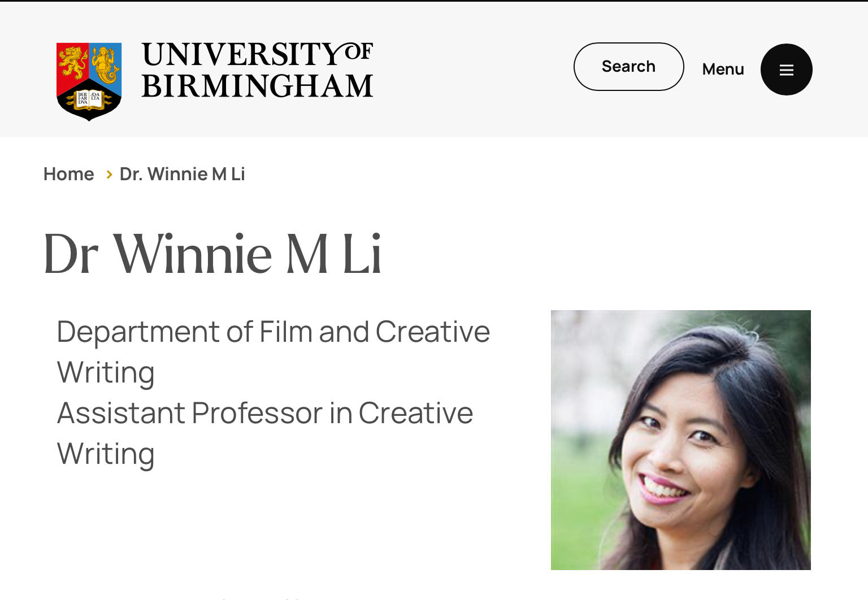Select the Dr. Winnie M Li breadcrumb
Viewport: 868px width, 600px height.
[182, 174]
